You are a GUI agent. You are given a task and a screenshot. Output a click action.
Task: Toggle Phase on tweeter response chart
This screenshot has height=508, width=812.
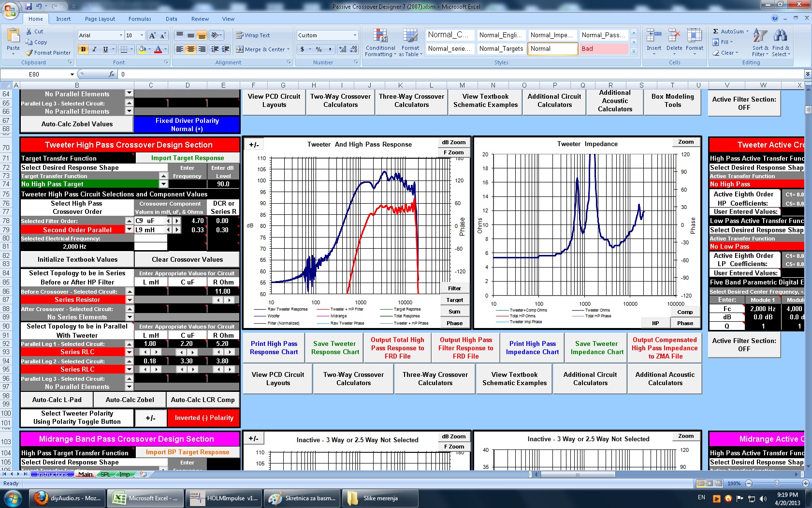point(454,323)
